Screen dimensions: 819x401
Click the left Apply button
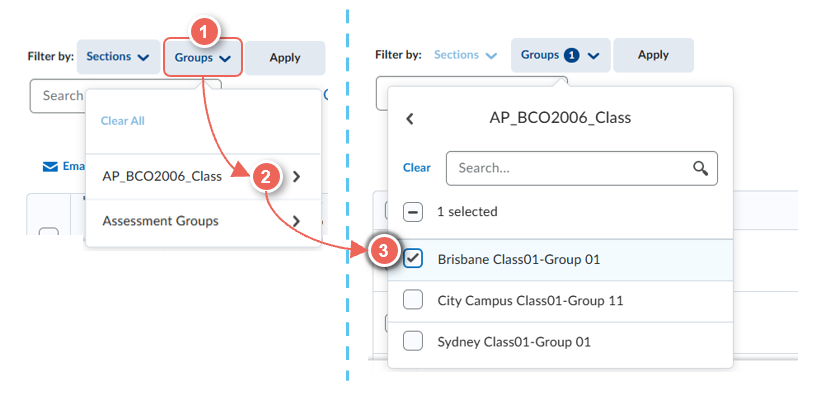(285, 58)
